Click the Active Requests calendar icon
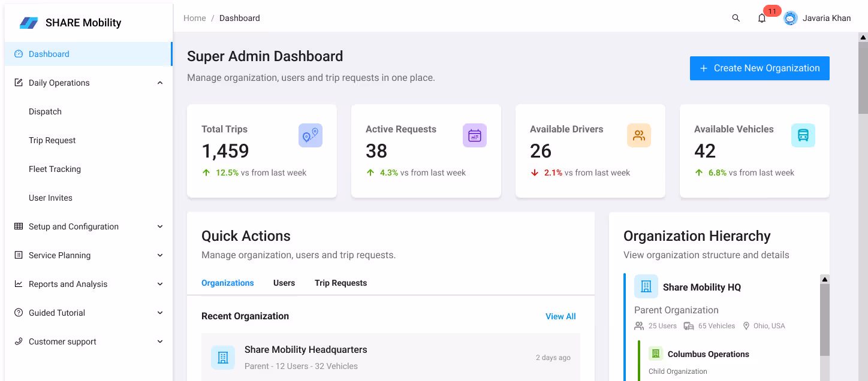 [474, 135]
